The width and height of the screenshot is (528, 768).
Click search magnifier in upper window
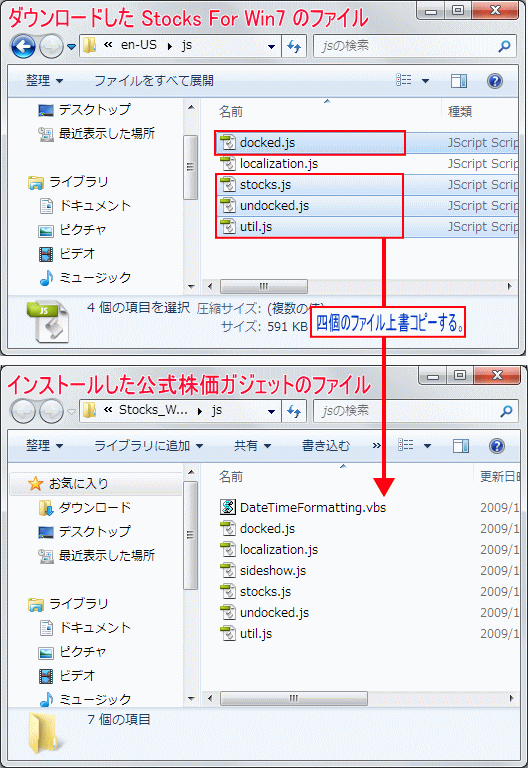(x=504, y=46)
